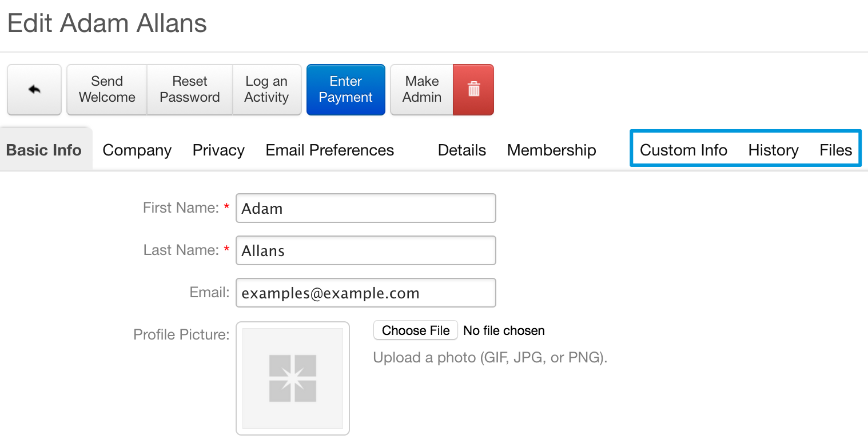Click the blue Enter Payment button
868x439 pixels.
tap(346, 90)
